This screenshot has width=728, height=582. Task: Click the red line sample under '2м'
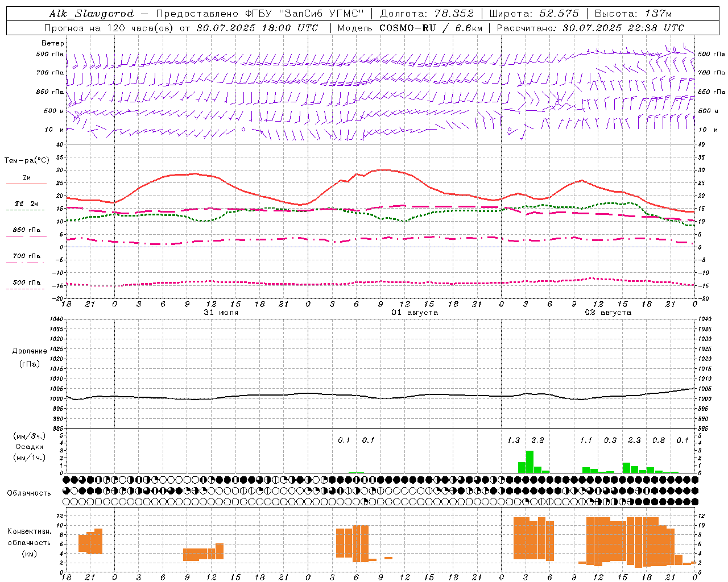[x=26, y=184]
